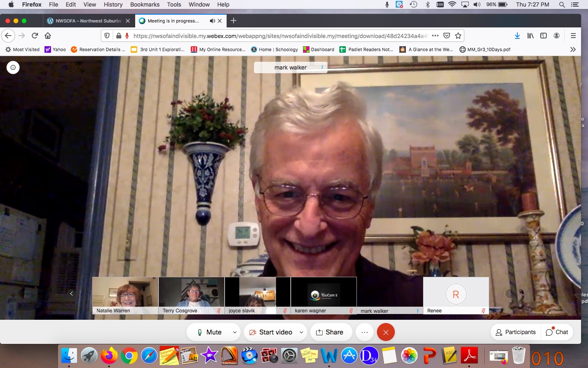588x368 pixels.
Task: Go to the Firefox home page
Action: [x=48, y=36]
